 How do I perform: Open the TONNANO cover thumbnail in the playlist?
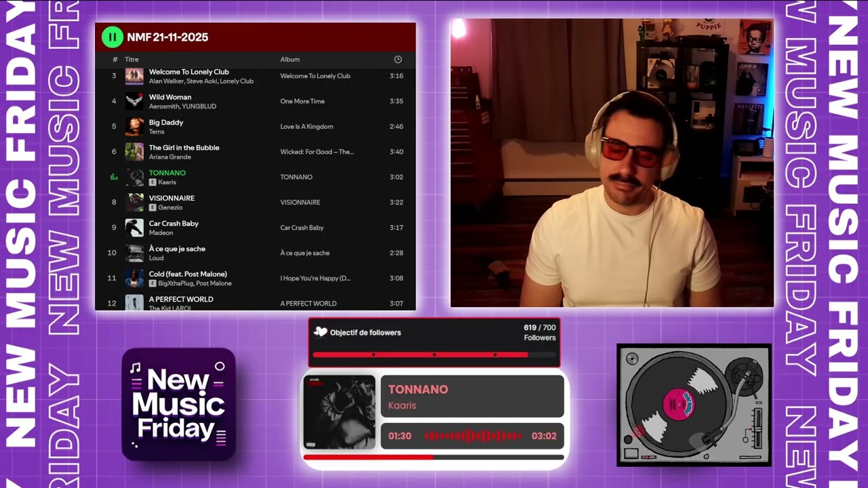(x=134, y=177)
